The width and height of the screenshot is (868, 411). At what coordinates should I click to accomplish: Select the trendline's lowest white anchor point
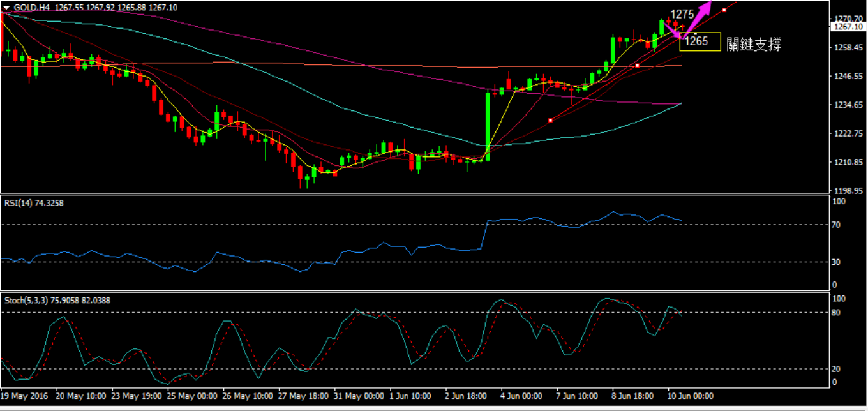[551, 120]
